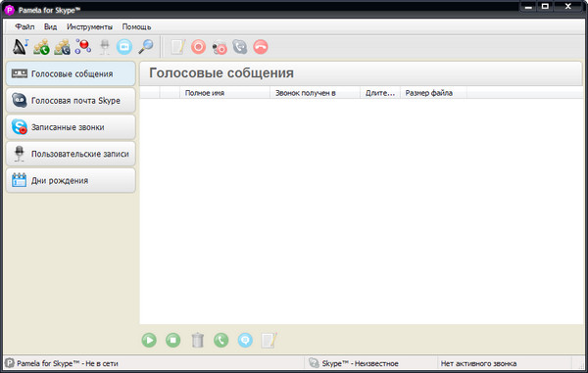Click 'Skype™ - Неизвестное' status text
The height and width of the screenshot is (373, 588).
click(360, 363)
